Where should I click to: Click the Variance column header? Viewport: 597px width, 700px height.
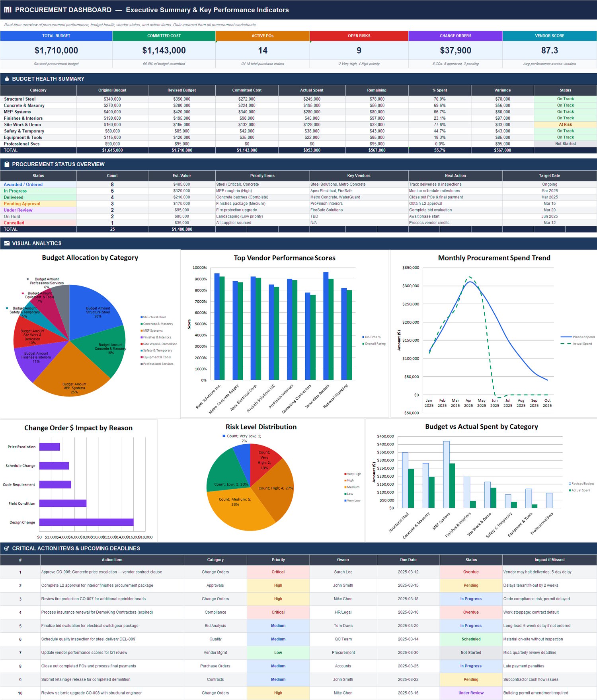coord(503,90)
